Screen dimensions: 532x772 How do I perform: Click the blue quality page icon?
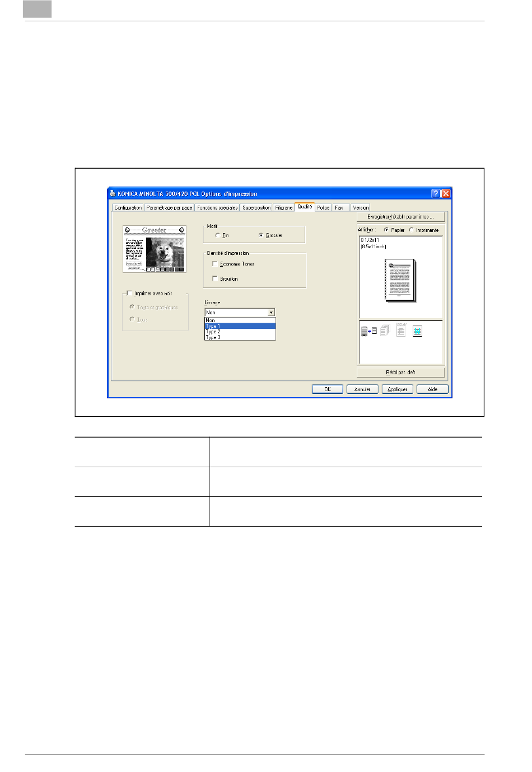(x=417, y=331)
